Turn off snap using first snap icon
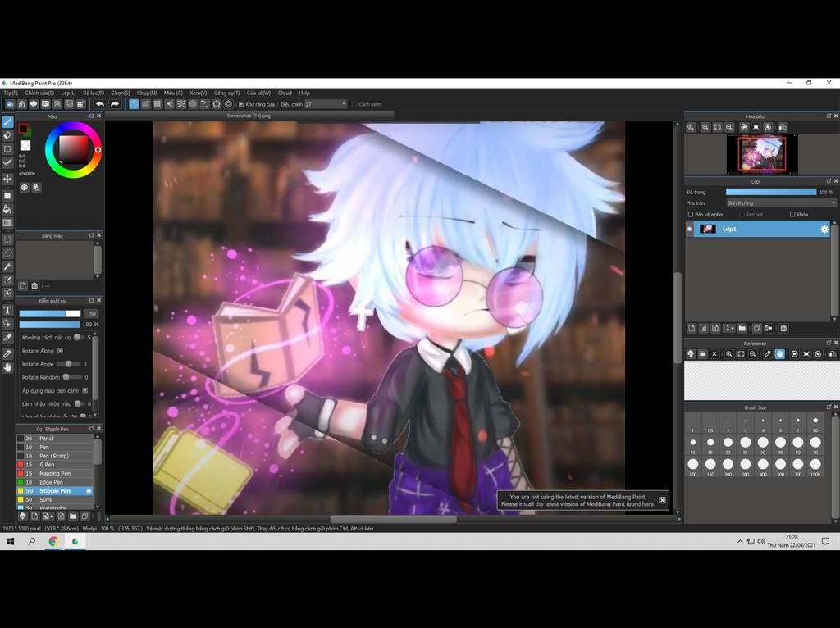This screenshot has width=840, height=628. tap(134, 104)
